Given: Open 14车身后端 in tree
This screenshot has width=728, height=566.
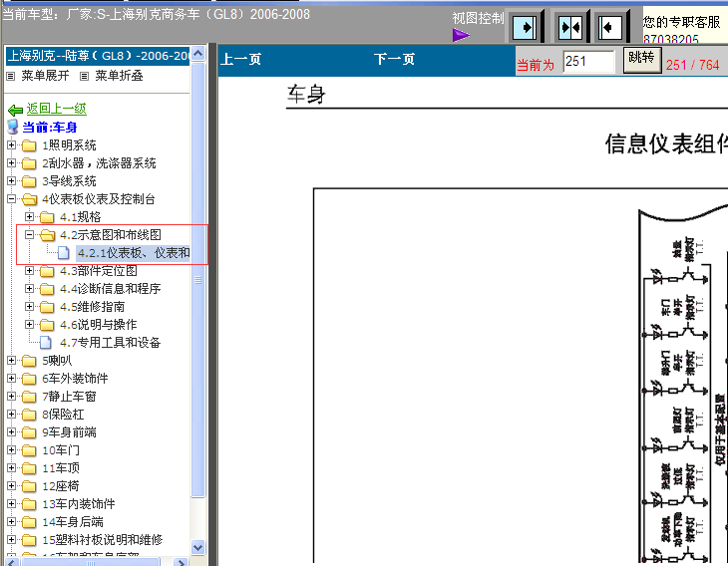Looking at the screenshot, I should point(73,522).
